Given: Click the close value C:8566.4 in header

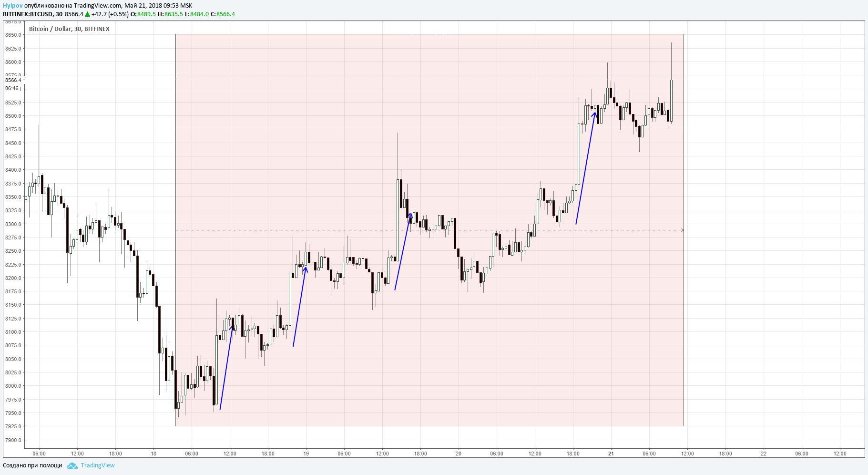Looking at the screenshot, I should coord(223,14).
